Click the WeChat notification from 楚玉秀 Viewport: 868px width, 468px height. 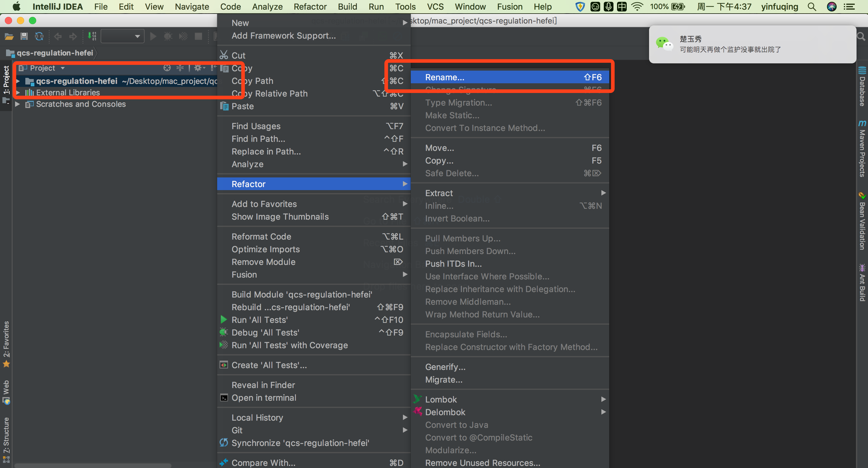click(752, 44)
